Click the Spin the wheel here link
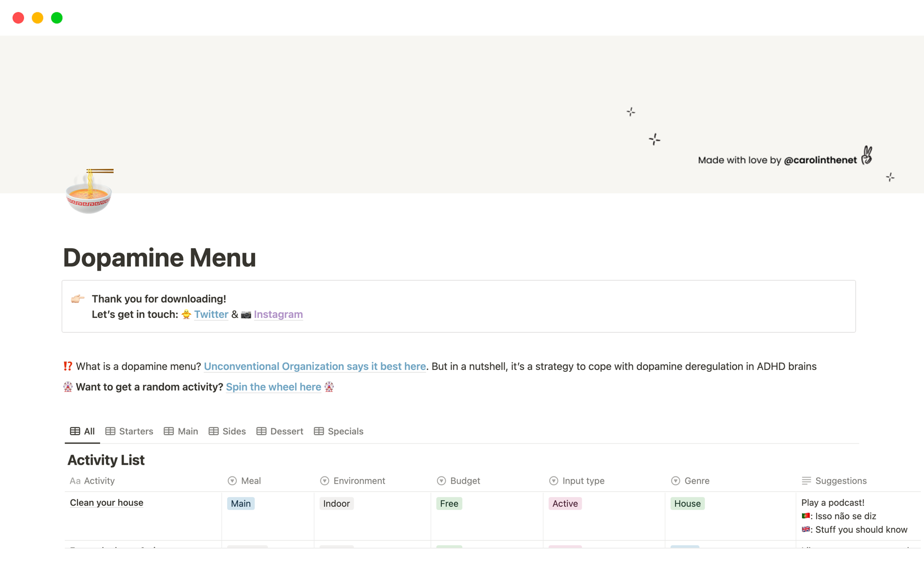 273,387
